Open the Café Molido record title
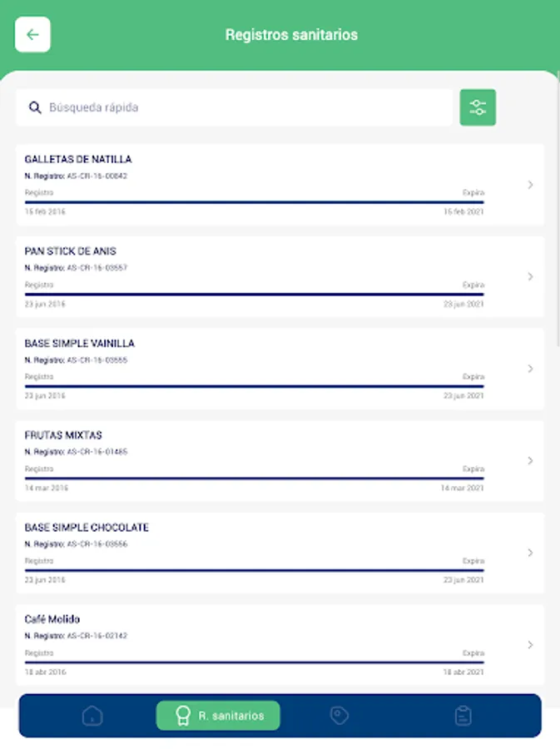Screen dimensions: 560x749 click(x=52, y=619)
